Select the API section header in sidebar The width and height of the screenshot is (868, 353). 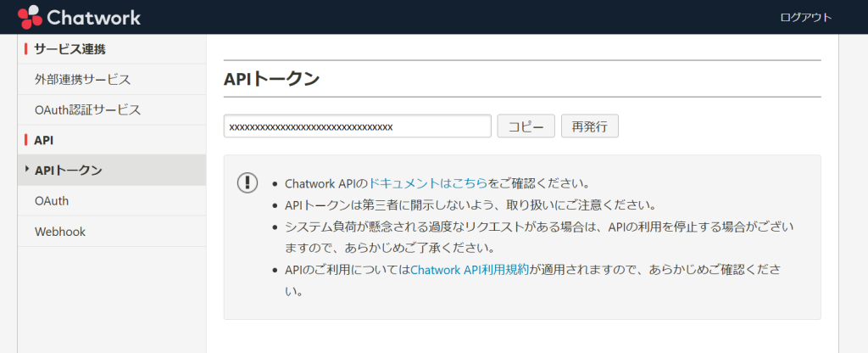point(44,140)
